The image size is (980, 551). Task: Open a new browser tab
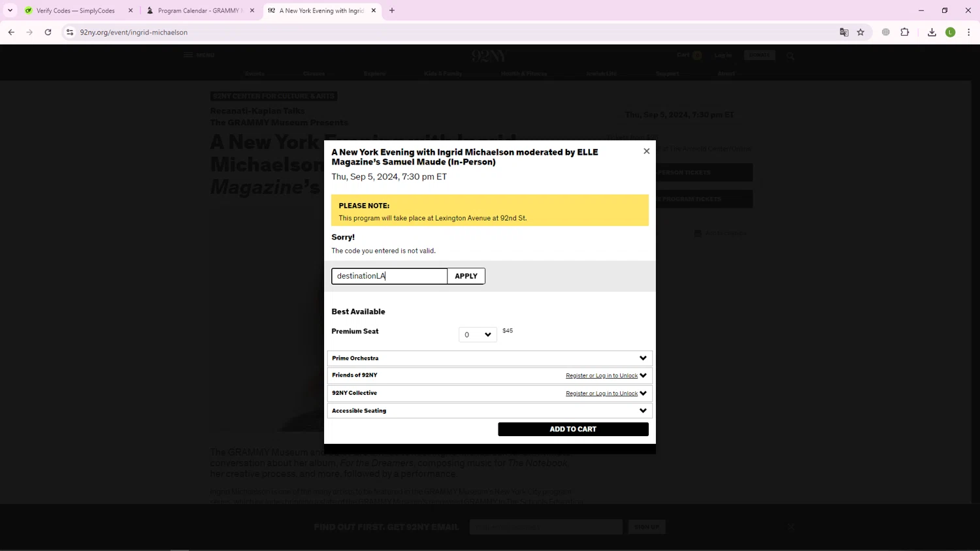[392, 10]
